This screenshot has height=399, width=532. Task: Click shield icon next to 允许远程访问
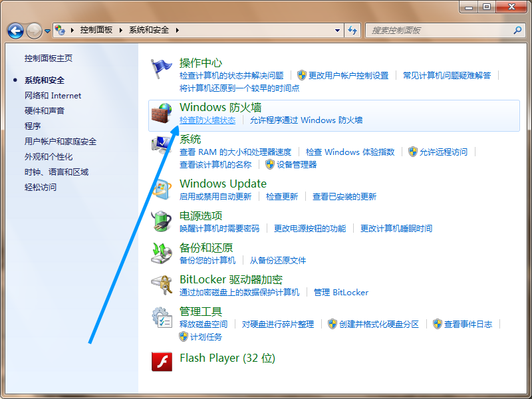coord(412,152)
